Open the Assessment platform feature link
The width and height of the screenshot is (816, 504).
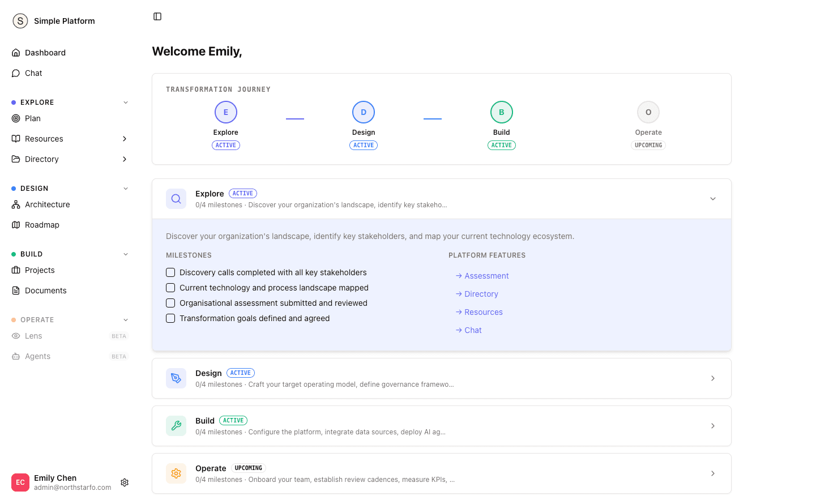coord(482,276)
